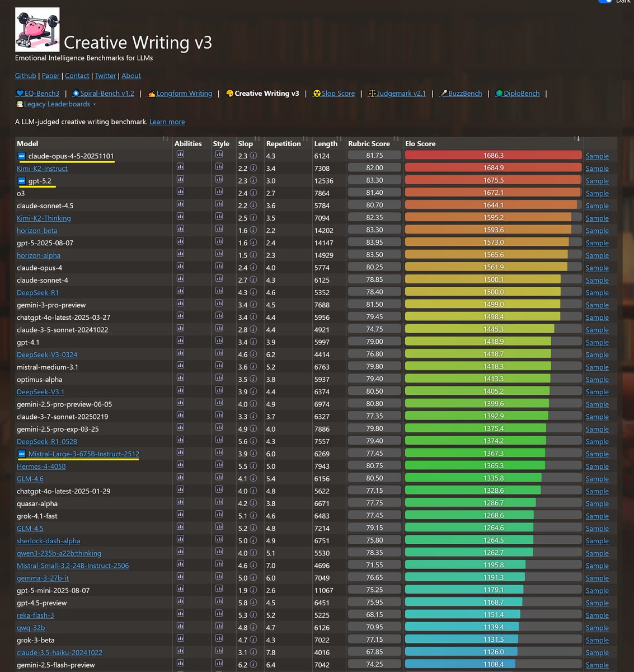Screen dimensions: 634x672
Task: Switch to Spiral-Bench v1.2 leaderboard
Action: click(104, 94)
